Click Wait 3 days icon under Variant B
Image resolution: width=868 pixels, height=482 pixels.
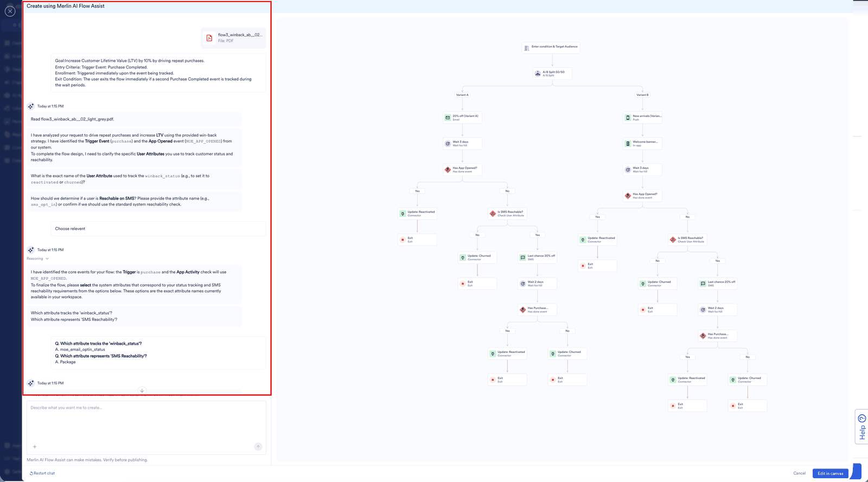(x=628, y=170)
